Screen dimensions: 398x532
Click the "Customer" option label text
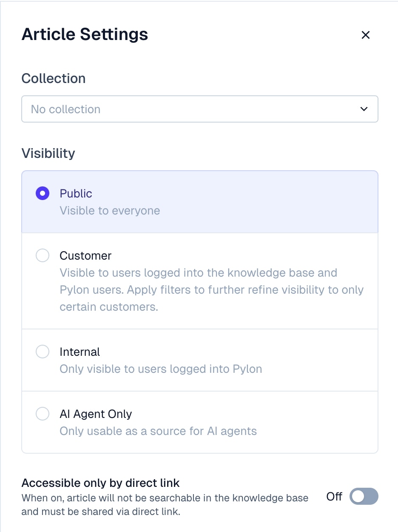point(85,256)
